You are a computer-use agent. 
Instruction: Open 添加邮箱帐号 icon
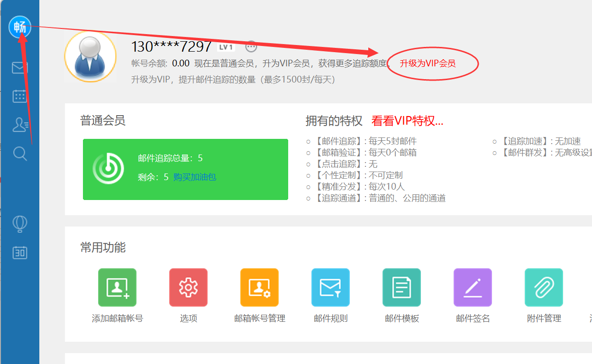[117, 287]
